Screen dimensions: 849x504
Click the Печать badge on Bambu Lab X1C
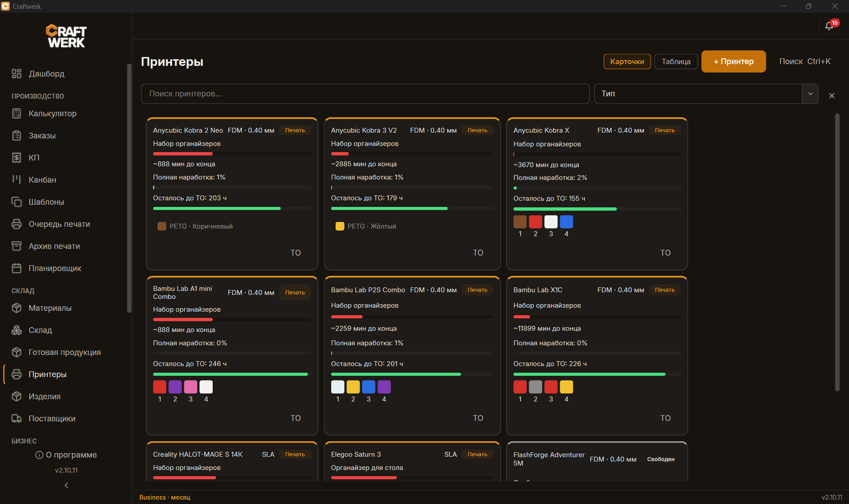pos(665,290)
